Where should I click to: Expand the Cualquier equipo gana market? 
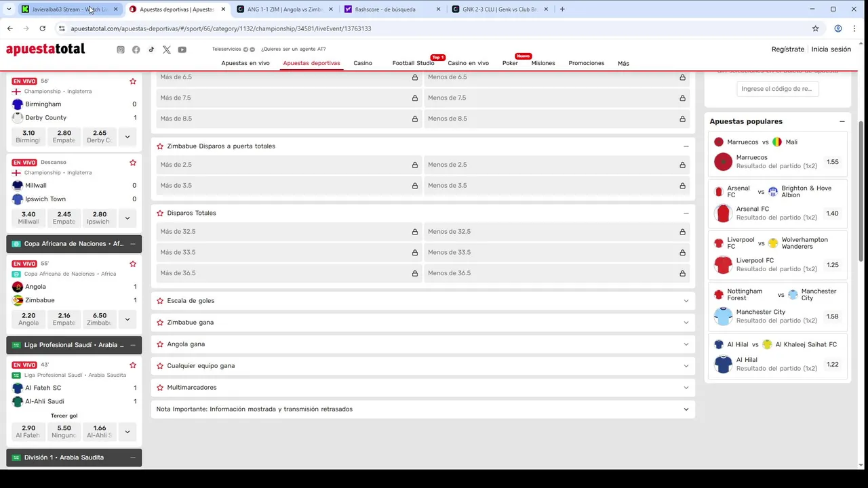pos(686,366)
